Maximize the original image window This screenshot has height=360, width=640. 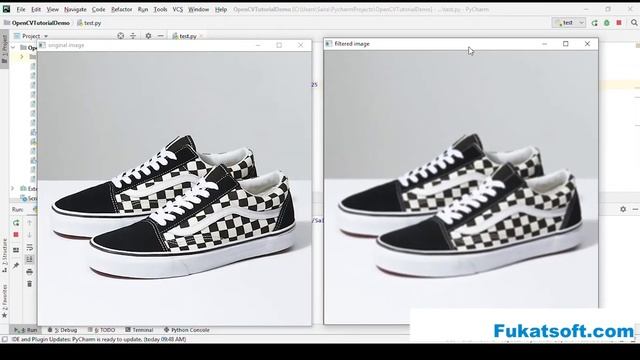click(279, 45)
